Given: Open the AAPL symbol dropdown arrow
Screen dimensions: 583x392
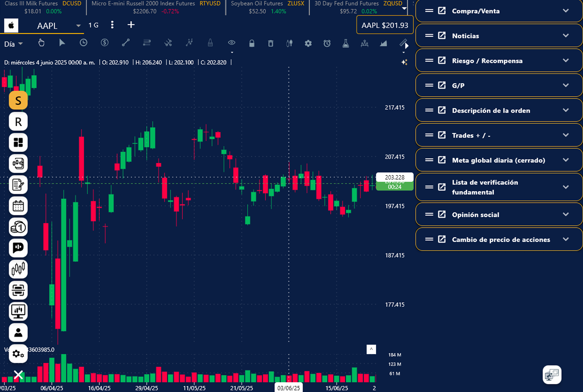Looking at the screenshot, I should pos(78,26).
